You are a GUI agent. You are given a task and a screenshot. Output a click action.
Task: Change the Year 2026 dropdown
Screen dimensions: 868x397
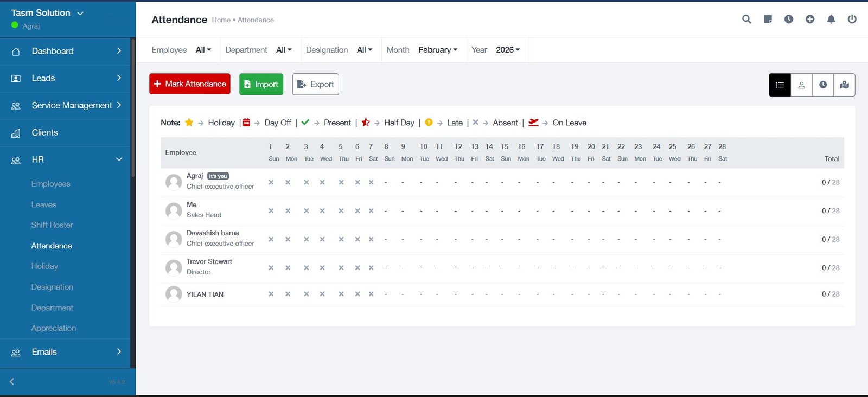(507, 50)
